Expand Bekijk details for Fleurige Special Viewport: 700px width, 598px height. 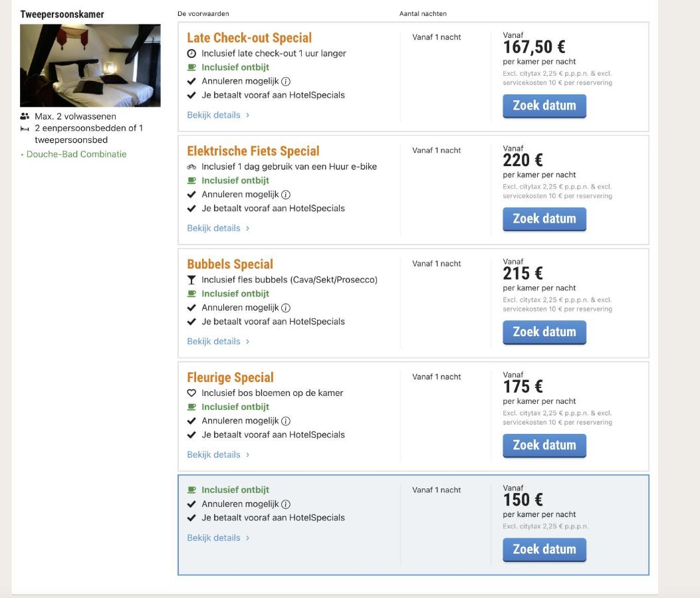coord(218,454)
